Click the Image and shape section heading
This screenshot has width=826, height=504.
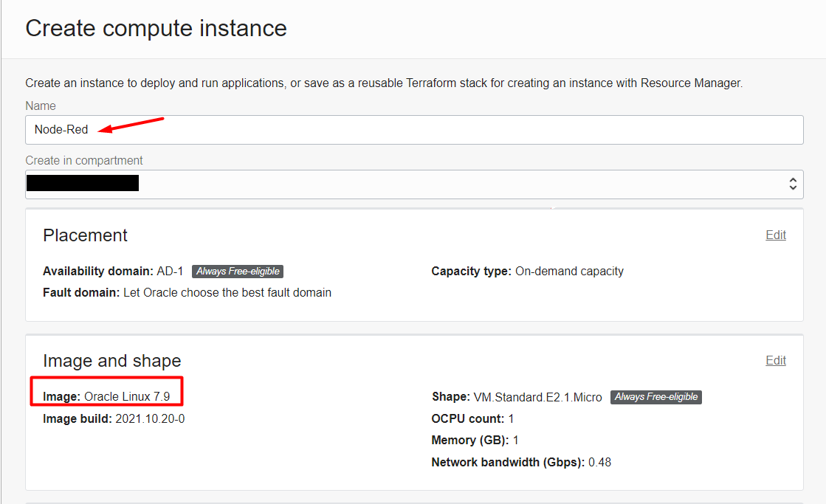pos(111,361)
